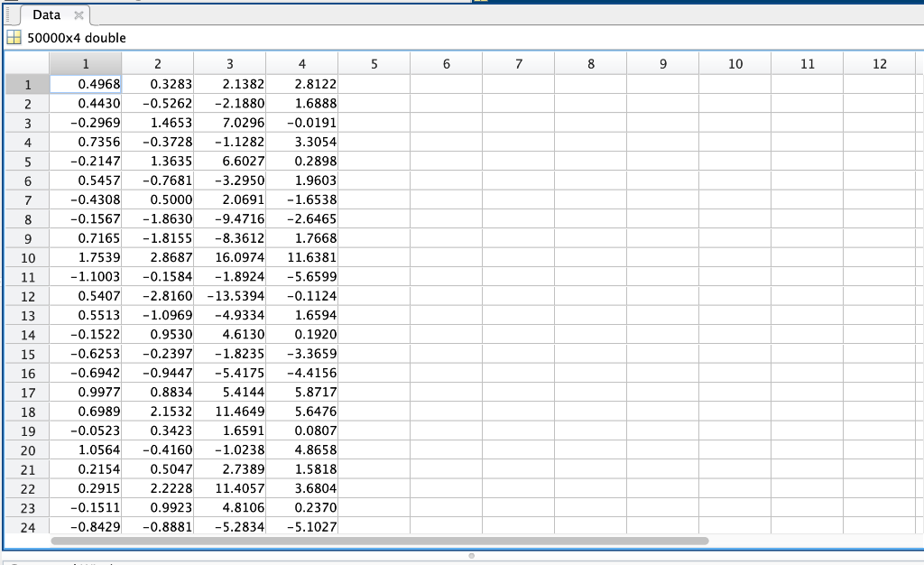The width and height of the screenshot is (924, 565).
Task: Click the horizontal scrollbar thumb
Action: click(380, 541)
